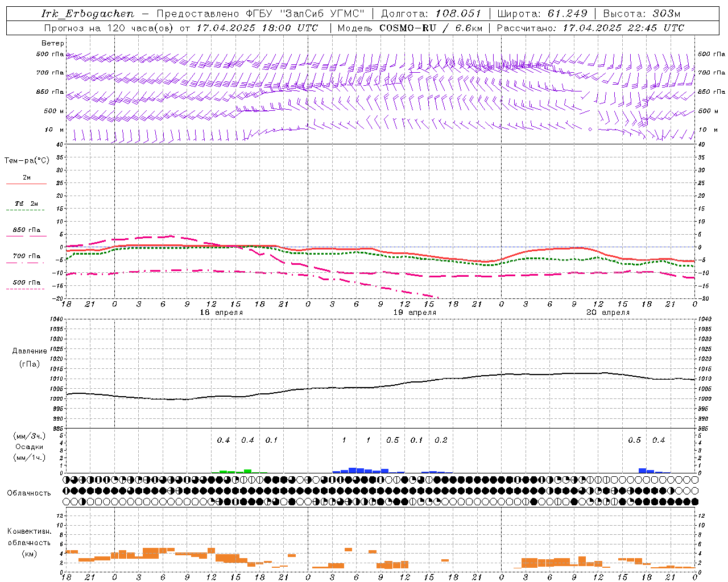
Task: Click the "ЗапСиб УГМС" provider text
Action: 322,14
